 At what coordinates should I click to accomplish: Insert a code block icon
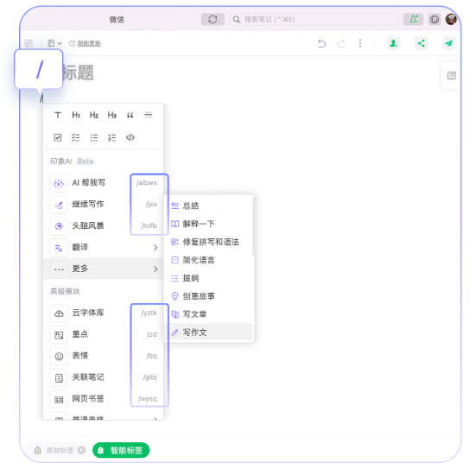[x=130, y=137]
